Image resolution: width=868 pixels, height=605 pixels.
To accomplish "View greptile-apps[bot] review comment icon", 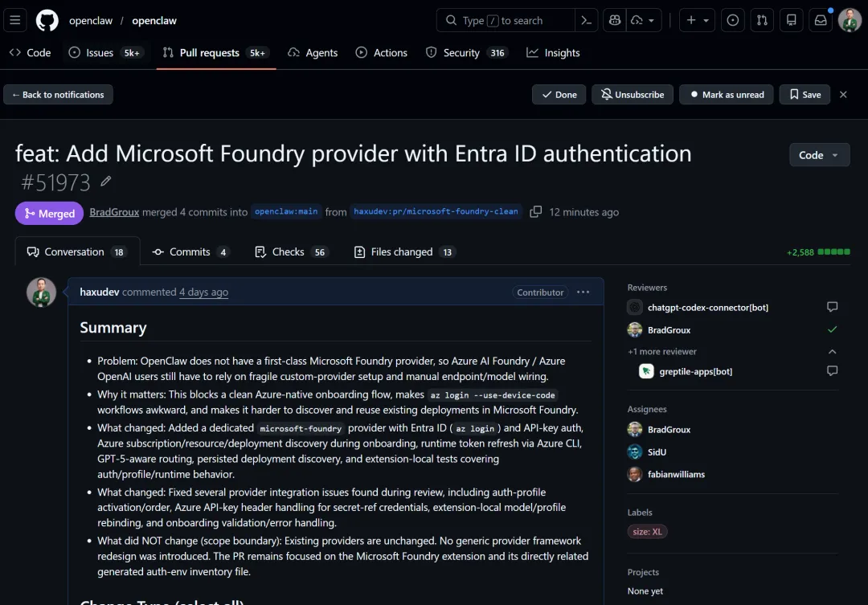I will [832, 371].
